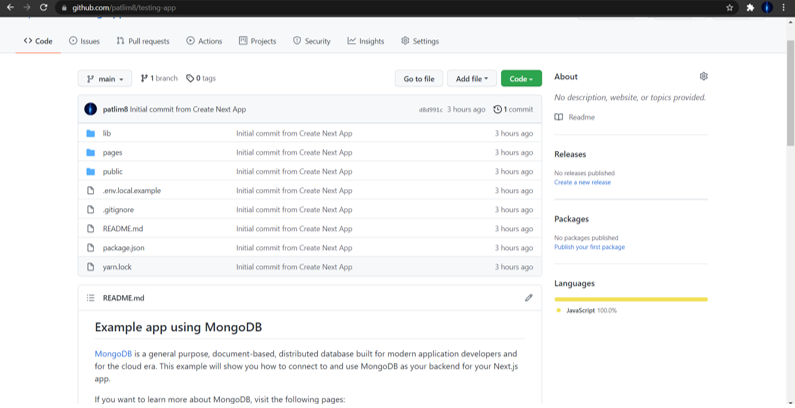Edit About details with the gear icon
This screenshot has width=795, height=408.
click(704, 77)
